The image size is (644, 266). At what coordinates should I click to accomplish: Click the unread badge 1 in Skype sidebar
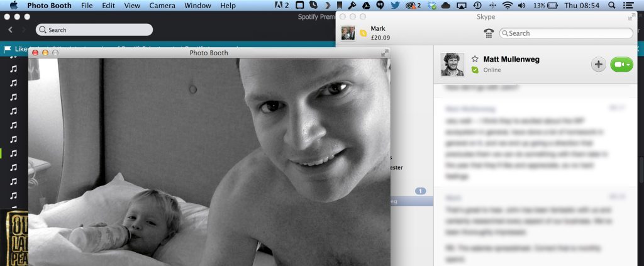click(420, 191)
